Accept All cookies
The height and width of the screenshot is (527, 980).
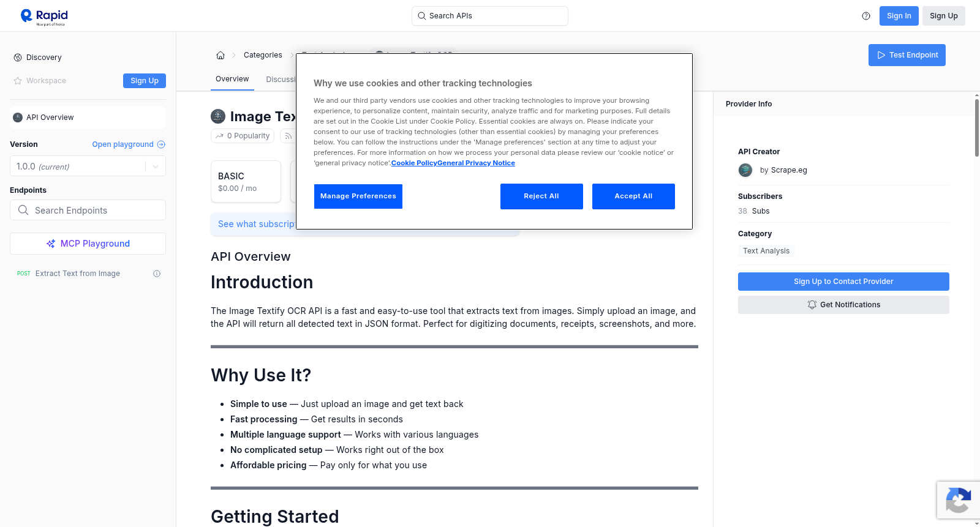[x=633, y=196]
